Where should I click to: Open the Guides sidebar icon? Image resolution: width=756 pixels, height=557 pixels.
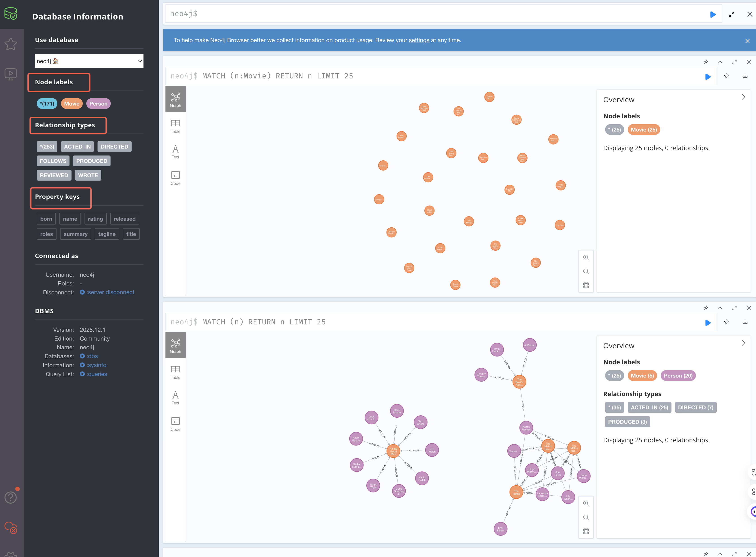pyautogui.click(x=11, y=74)
